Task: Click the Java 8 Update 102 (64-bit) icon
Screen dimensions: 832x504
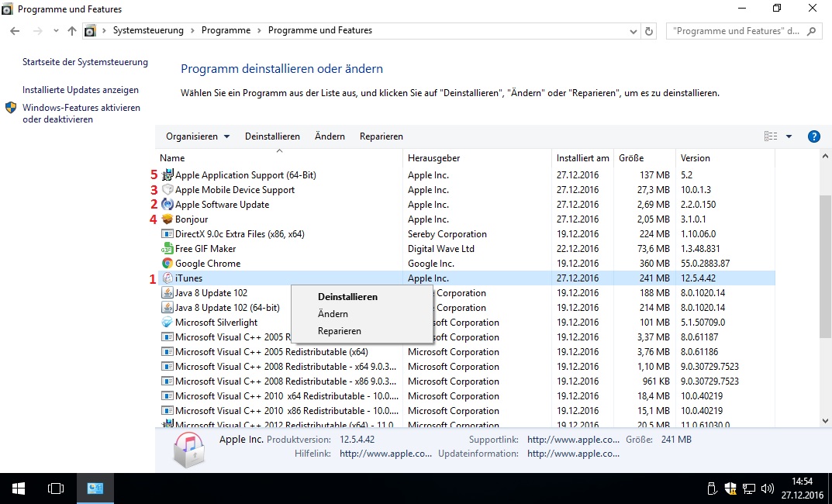Action: 167,308
